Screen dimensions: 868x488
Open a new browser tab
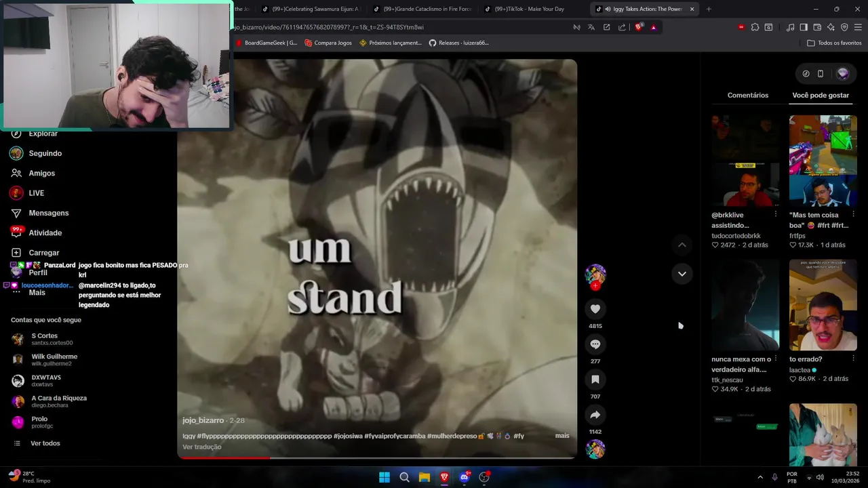(709, 9)
